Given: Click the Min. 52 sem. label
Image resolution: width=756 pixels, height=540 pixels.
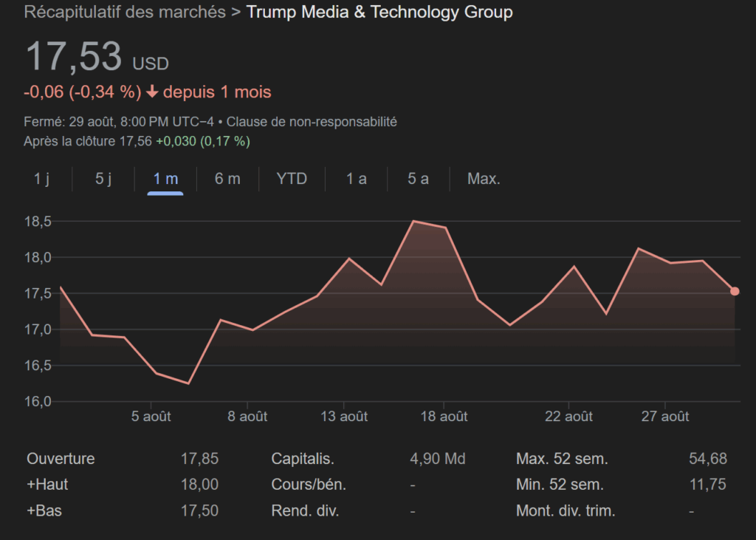Looking at the screenshot, I should pos(560,485).
